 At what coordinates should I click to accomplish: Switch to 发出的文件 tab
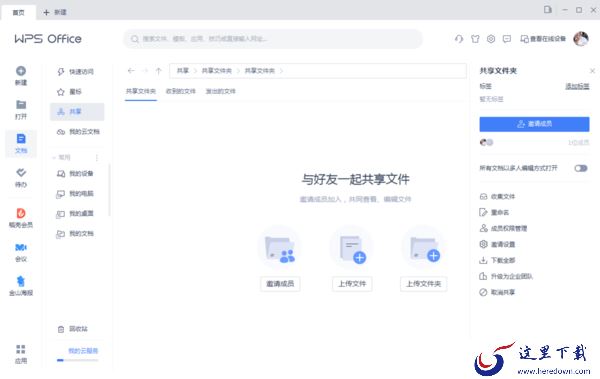(x=220, y=91)
